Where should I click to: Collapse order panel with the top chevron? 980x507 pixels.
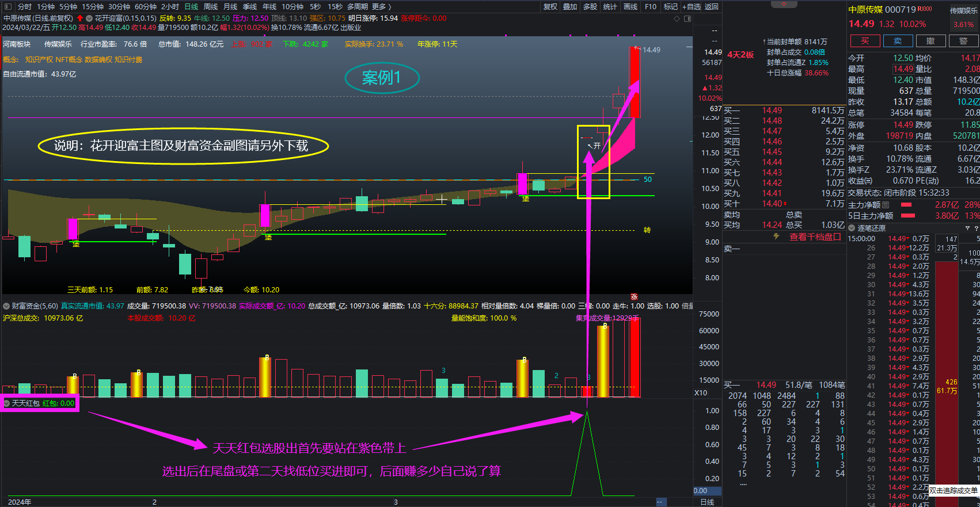coord(784,4)
